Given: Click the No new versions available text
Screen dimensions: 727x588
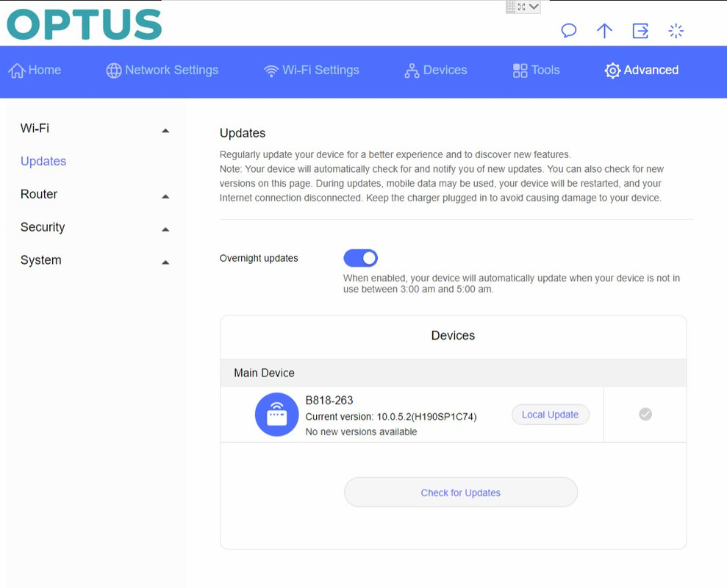Looking at the screenshot, I should pos(361,431).
